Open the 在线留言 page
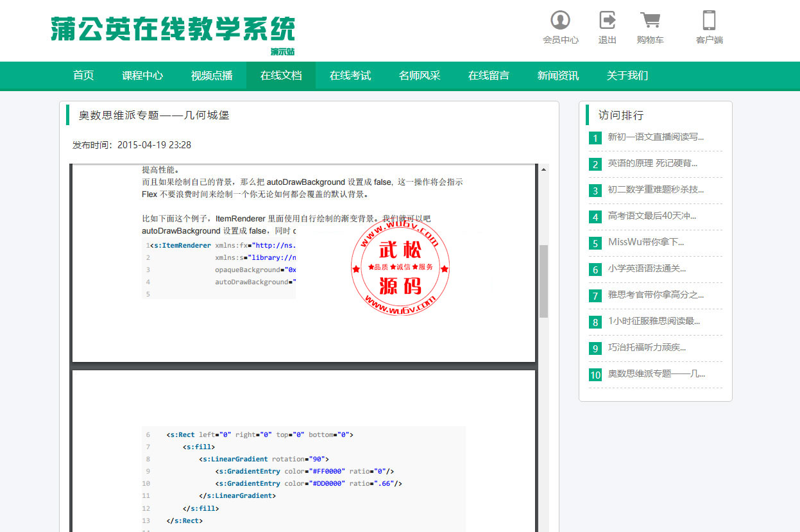Screen dimensions: 800x532 point(489,76)
